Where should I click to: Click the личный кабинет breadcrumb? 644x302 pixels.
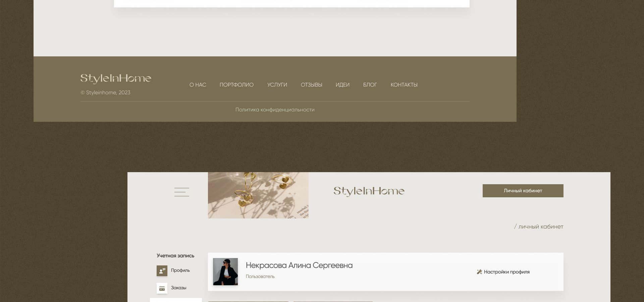(x=540, y=227)
